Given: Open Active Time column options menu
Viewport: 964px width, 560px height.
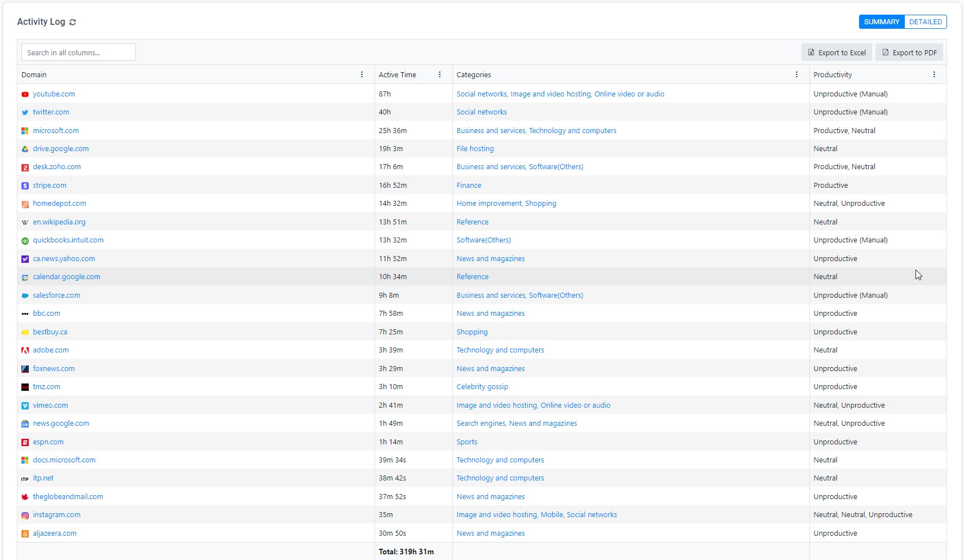Looking at the screenshot, I should pyautogui.click(x=440, y=74).
